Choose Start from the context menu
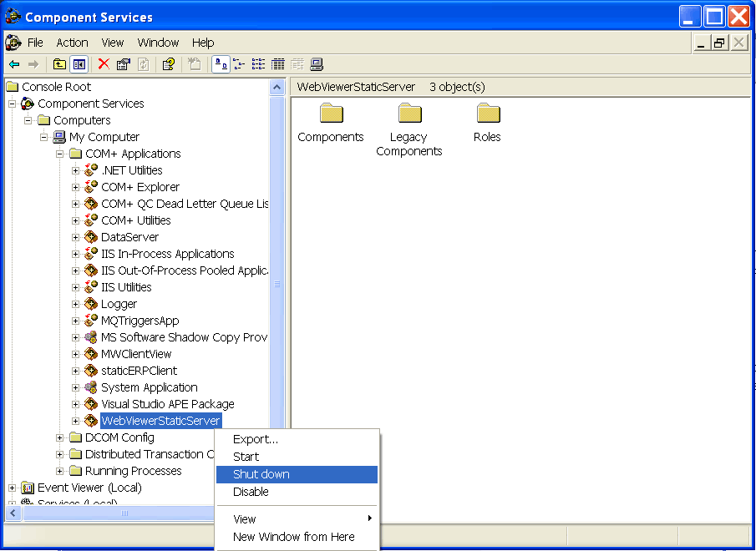Viewport: 756px width, 551px height. coord(297,457)
